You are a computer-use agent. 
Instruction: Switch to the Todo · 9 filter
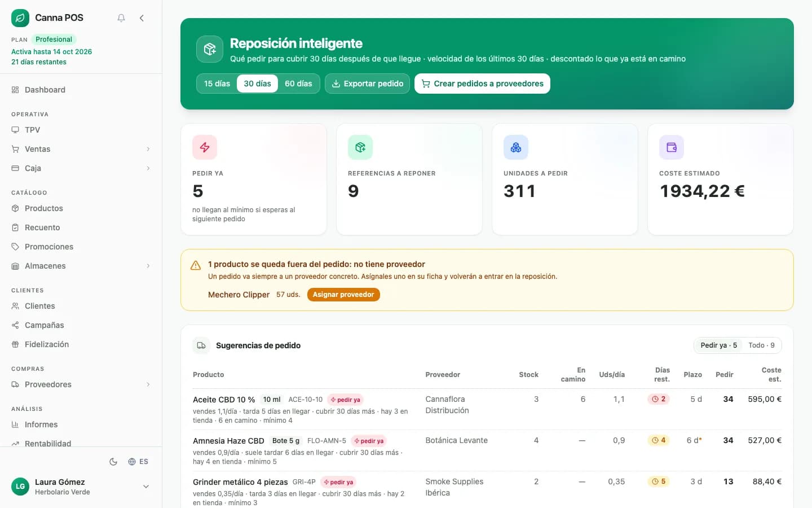761,345
